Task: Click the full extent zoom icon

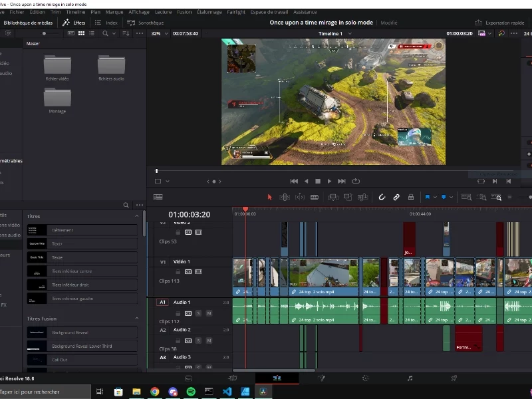Action: point(467,197)
